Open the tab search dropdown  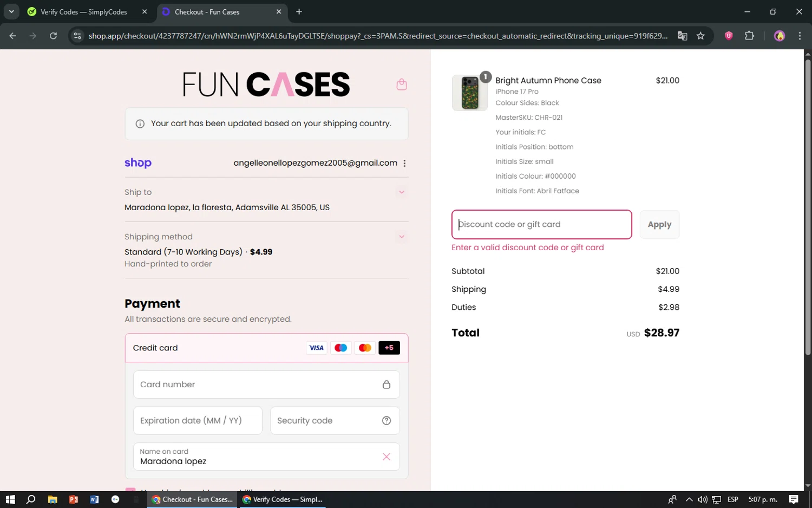(11, 11)
